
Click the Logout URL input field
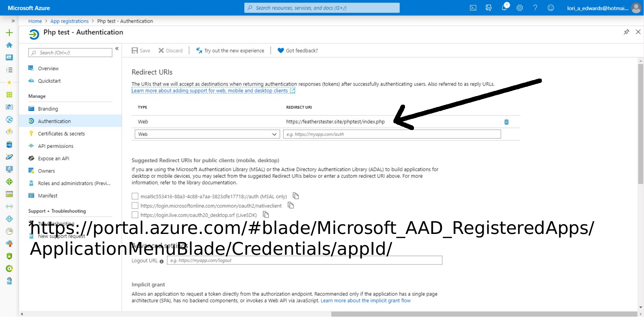(x=305, y=260)
